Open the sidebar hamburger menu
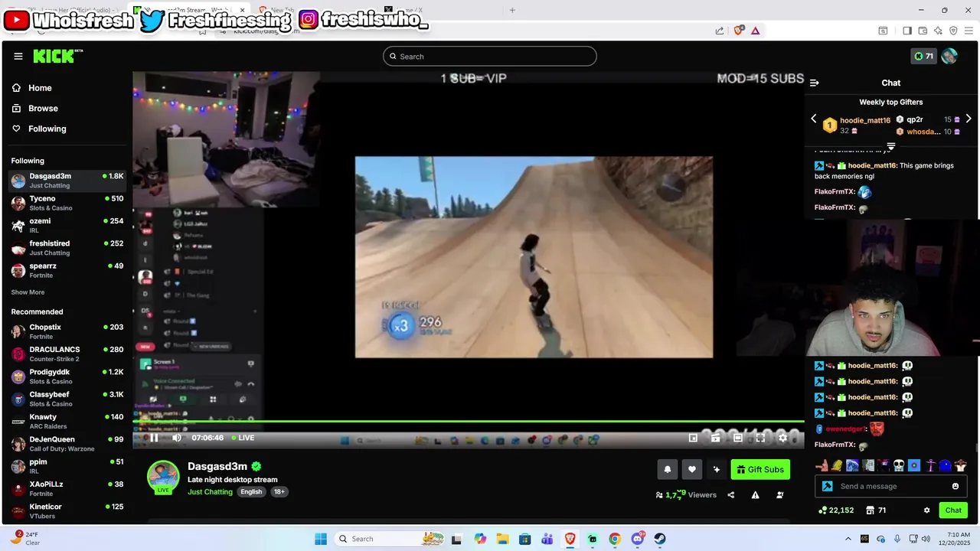The width and height of the screenshot is (980, 551). coord(18,56)
